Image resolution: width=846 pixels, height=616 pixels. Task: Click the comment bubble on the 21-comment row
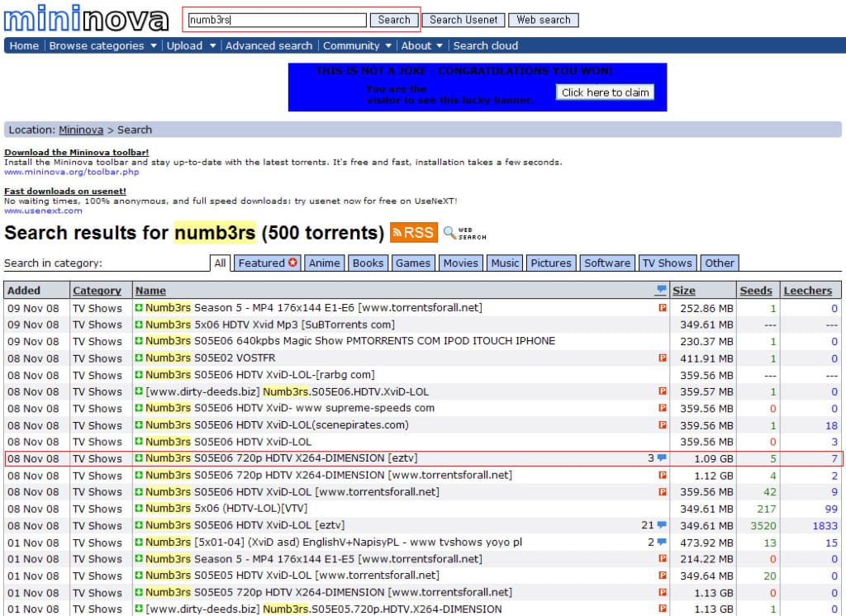[x=662, y=525]
